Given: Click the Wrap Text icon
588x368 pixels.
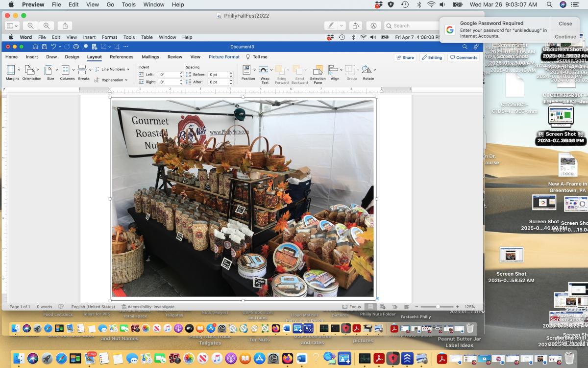Looking at the screenshot, I should tap(264, 70).
